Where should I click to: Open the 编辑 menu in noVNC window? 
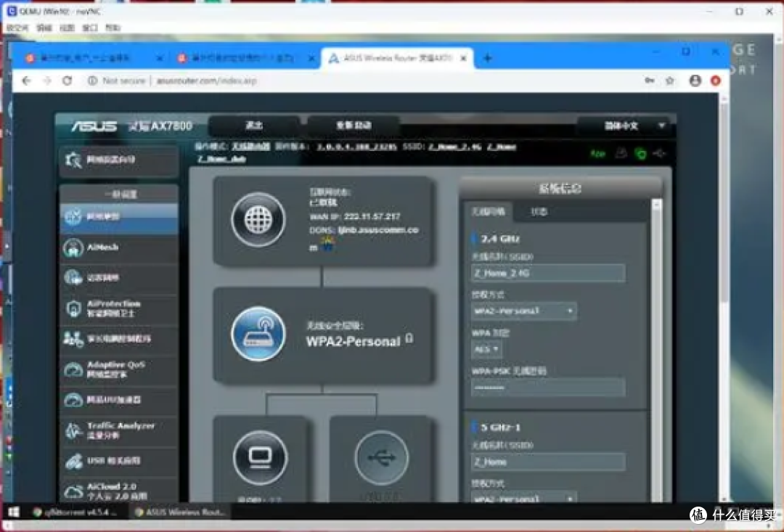44,28
